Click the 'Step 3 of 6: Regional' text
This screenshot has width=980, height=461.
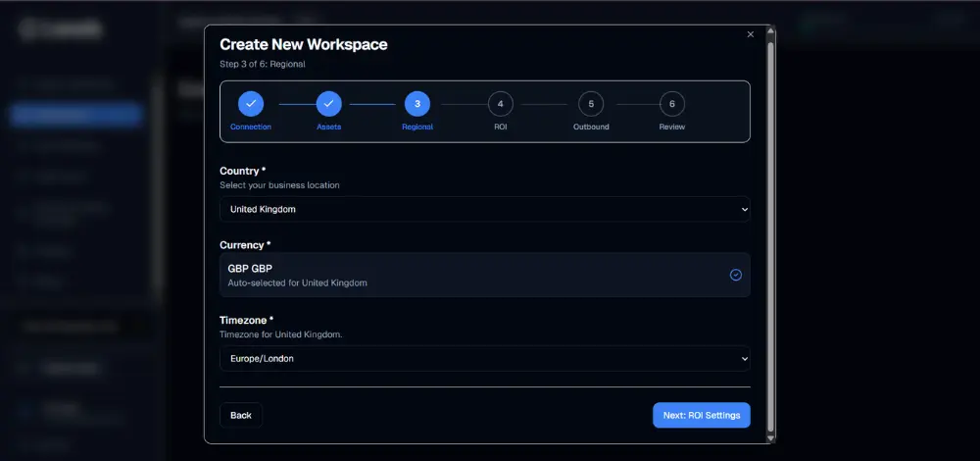click(x=263, y=64)
